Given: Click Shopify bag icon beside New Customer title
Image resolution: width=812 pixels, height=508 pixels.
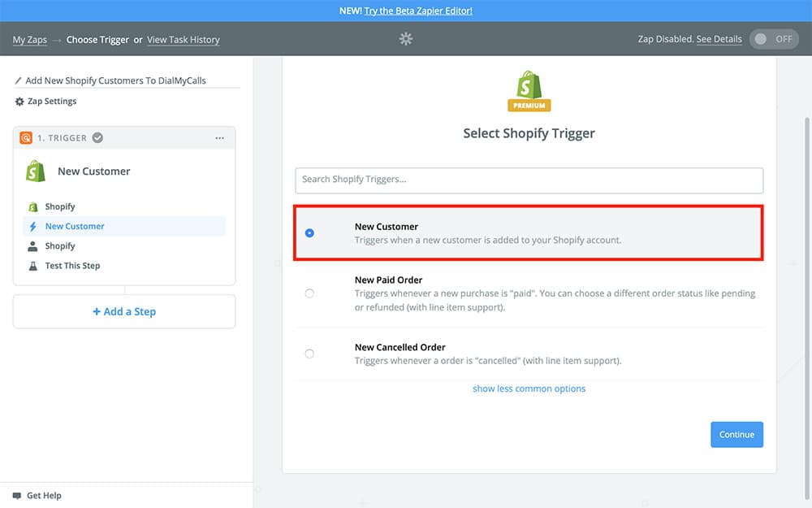Looking at the screenshot, I should pyautogui.click(x=36, y=172).
